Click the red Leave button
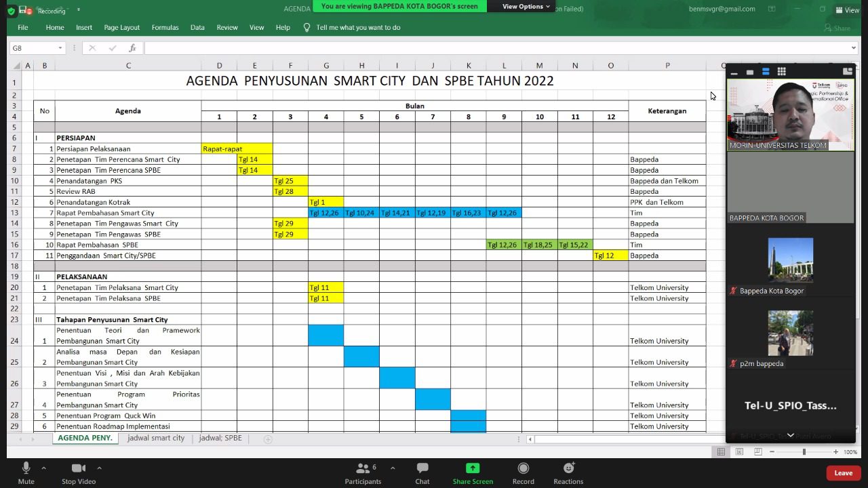The height and width of the screenshot is (488, 868). pos(843,472)
